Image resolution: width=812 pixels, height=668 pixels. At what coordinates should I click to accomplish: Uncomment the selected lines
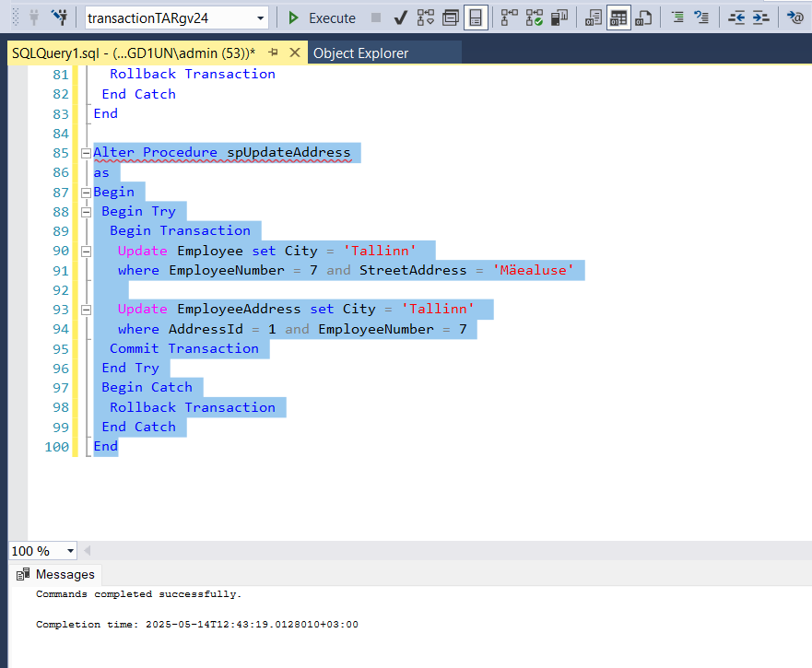701,18
